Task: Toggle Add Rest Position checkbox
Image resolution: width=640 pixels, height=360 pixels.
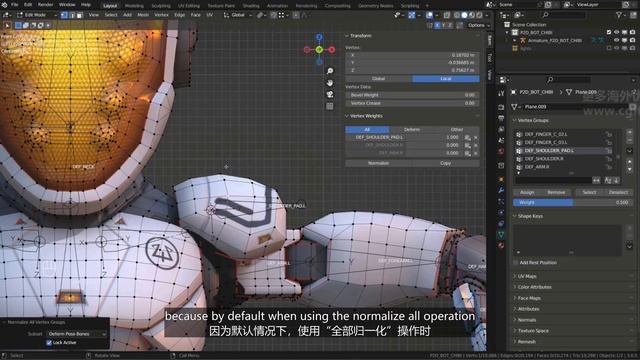Action: (x=516, y=263)
